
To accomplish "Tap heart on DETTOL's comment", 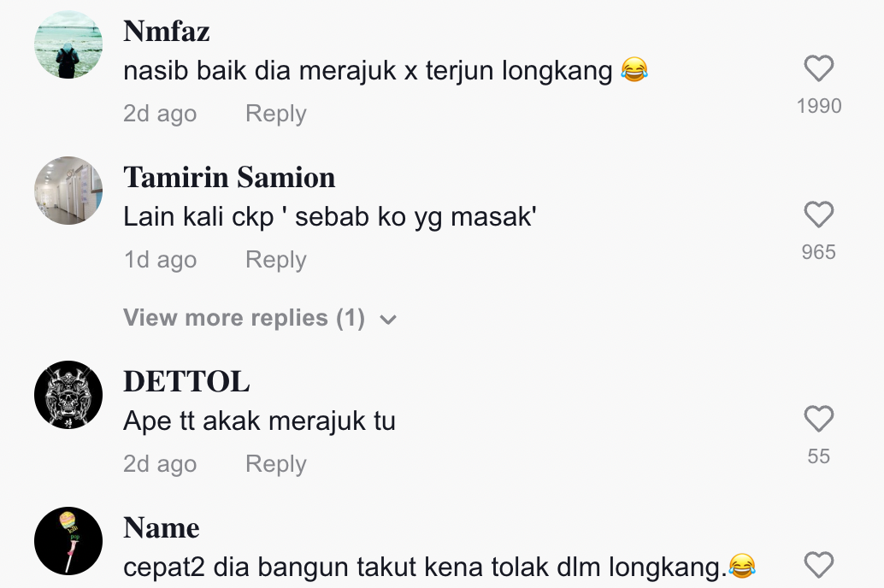I will click(819, 419).
